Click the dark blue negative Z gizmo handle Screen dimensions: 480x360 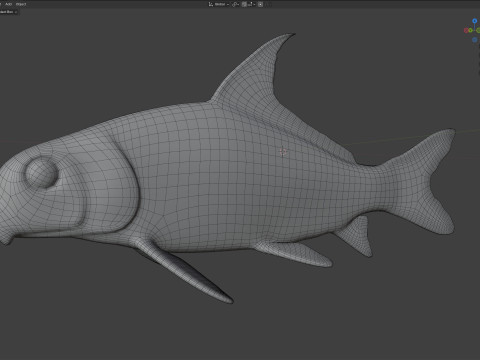point(474,40)
